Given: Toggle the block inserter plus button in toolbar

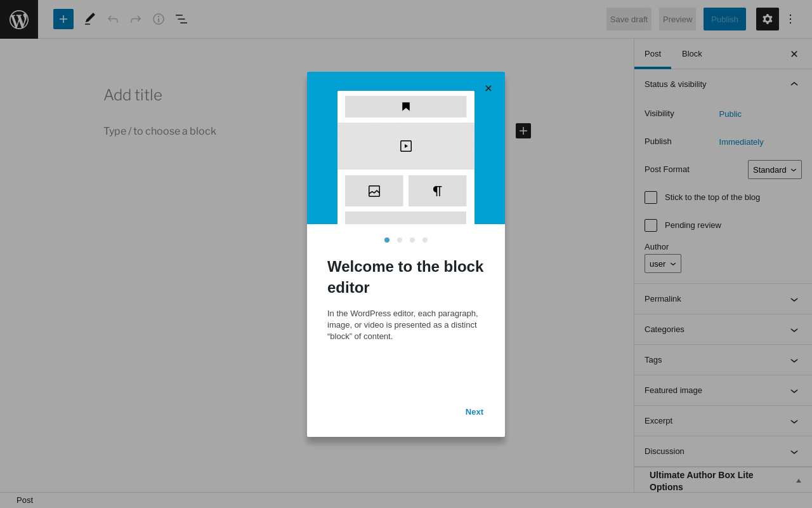Looking at the screenshot, I should [x=63, y=19].
